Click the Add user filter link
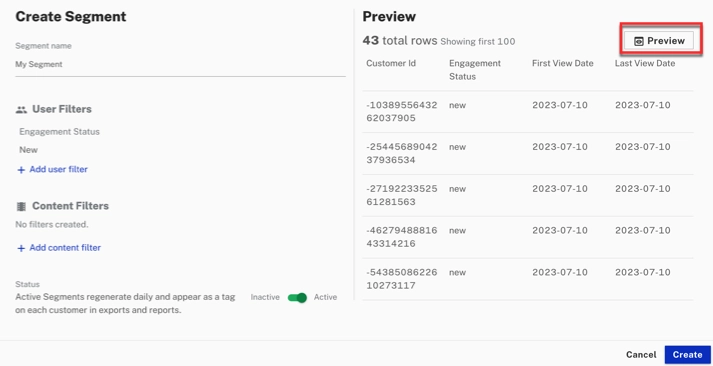The height and width of the screenshot is (366, 713). 58,170
